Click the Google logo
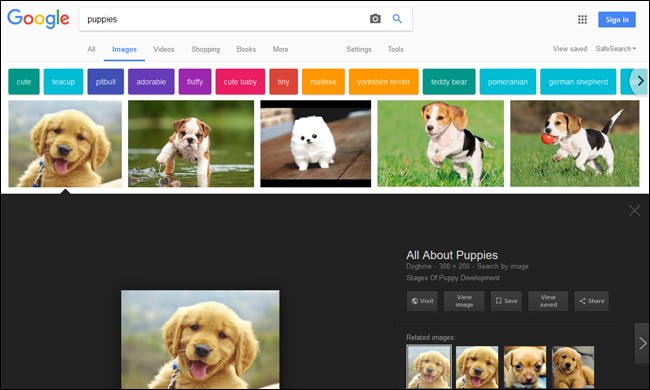 point(38,19)
